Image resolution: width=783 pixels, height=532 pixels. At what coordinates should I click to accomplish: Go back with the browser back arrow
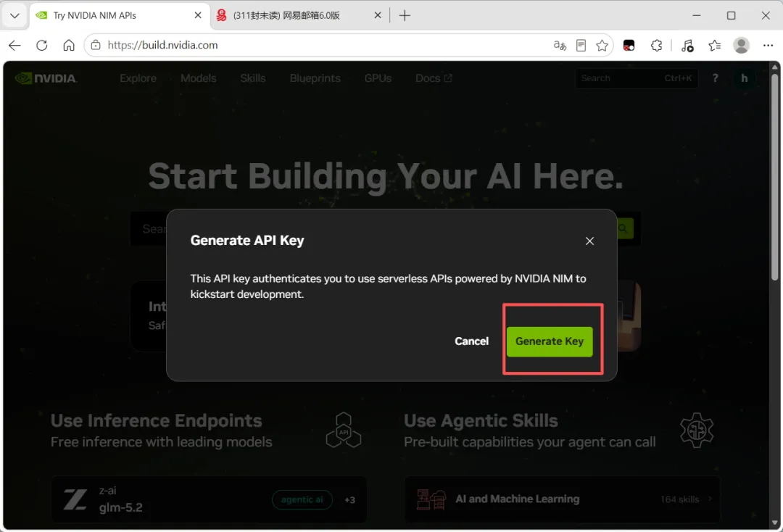coord(14,46)
